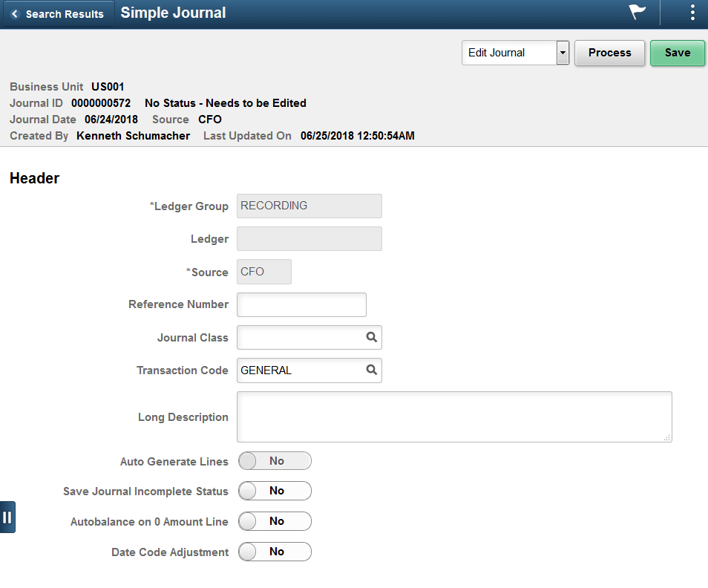Open the Transaction Code lookup search icon

pos(371,370)
